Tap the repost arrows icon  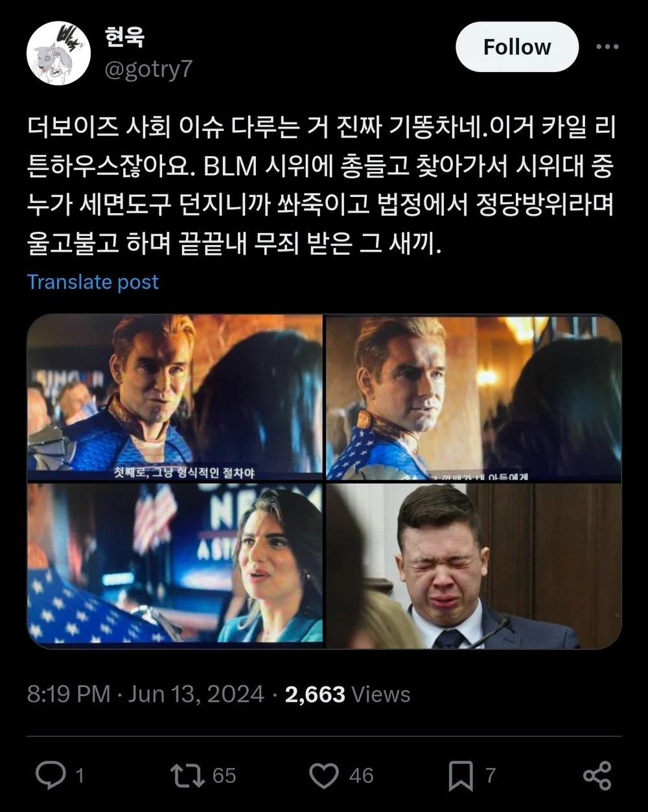(x=187, y=776)
